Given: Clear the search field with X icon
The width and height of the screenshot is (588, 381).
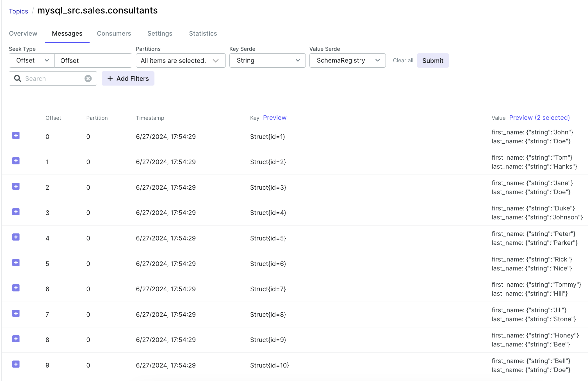Looking at the screenshot, I should tap(88, 79).
